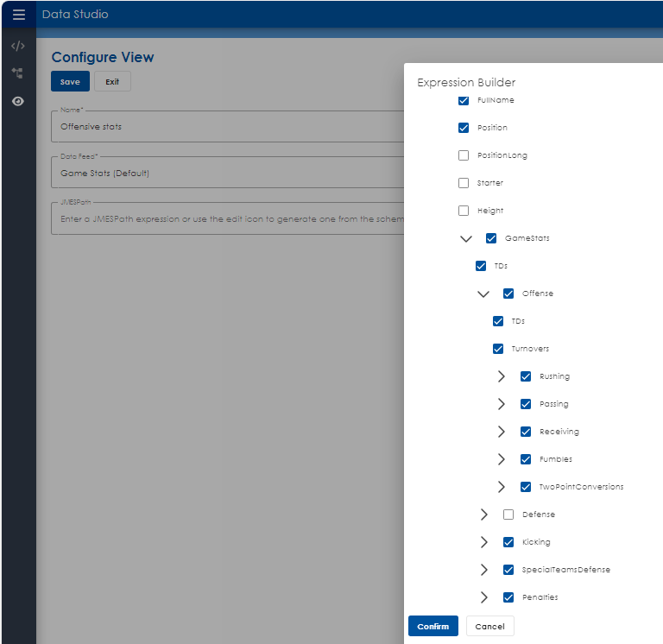Click the Name input field
This screenshot has width=663, height=644.
coord(224,126)
